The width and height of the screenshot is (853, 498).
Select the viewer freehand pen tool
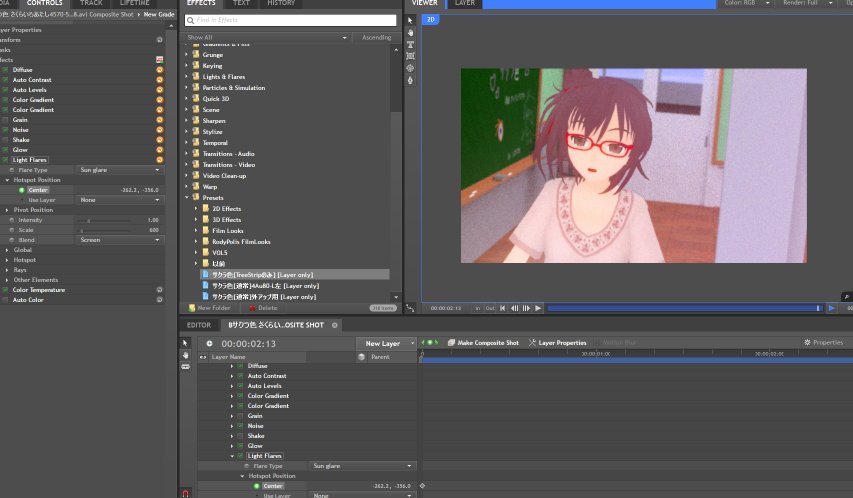click(x=410, y=80)
